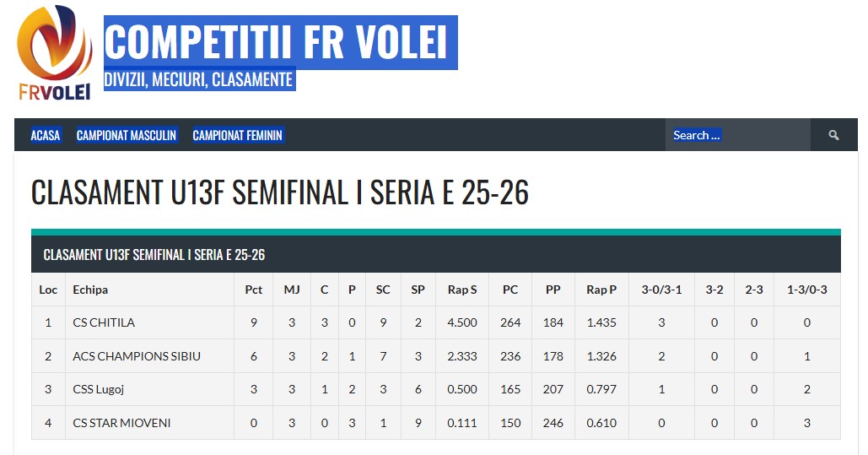Select the CSS Lugoj team entry
The width and height of the screenshot is (868, 455).
(99, 389)
